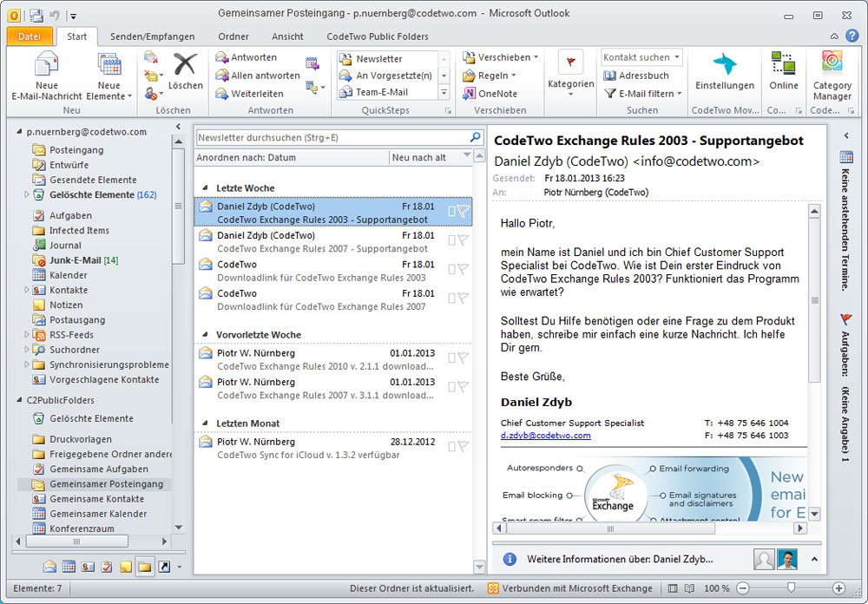Click the Antworten reply button
Screen dimensions: 868x604
[x=247, y=57]
